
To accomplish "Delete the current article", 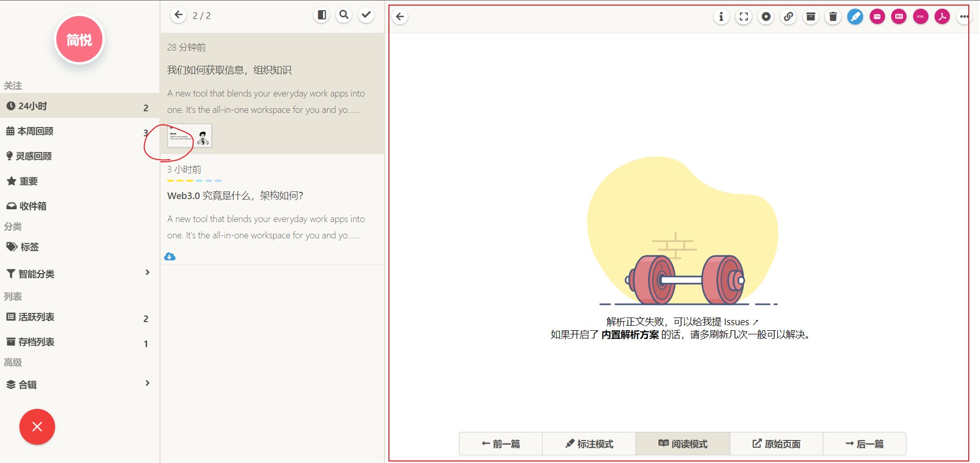I will [x=833, y=16].
